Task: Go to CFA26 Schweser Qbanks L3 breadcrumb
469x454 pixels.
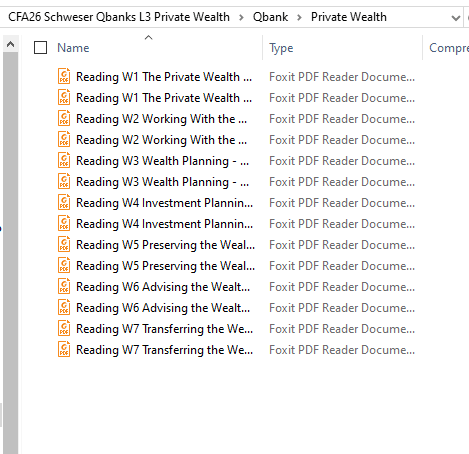Action: pos(119,17)
